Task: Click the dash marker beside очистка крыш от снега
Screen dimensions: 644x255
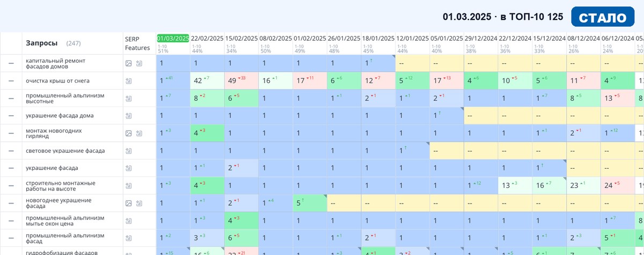Action: (11, 81)
